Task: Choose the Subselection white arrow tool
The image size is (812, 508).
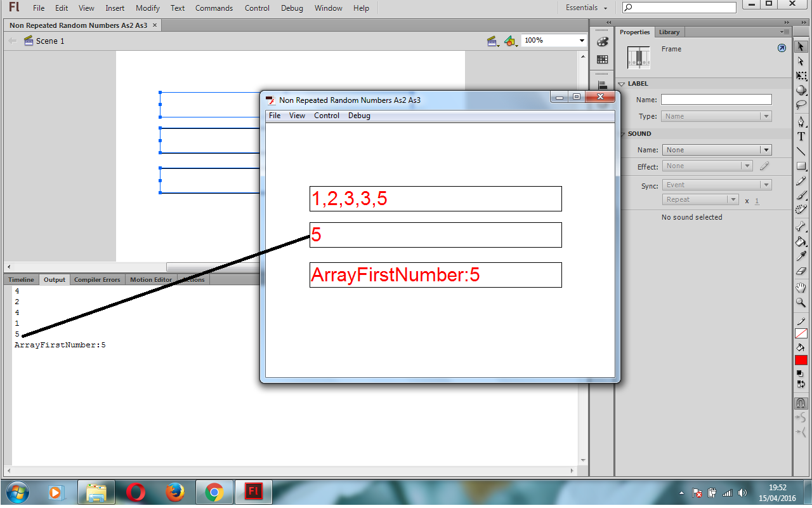Action: [x=801, y=61]
